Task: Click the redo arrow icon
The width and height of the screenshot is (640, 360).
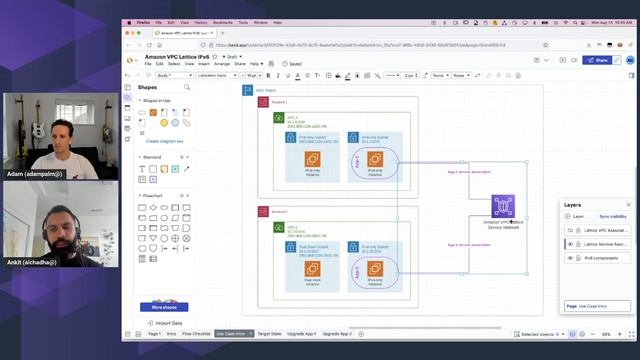Action: click(138, 76)
